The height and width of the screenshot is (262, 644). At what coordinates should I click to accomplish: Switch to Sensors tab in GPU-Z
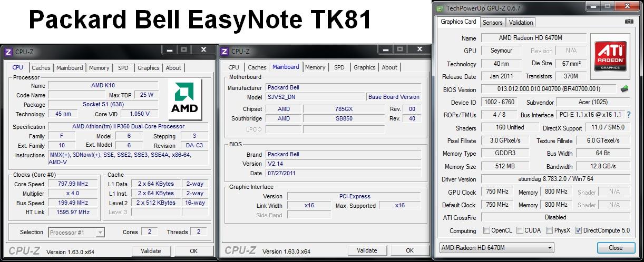[x=493, y=23]
